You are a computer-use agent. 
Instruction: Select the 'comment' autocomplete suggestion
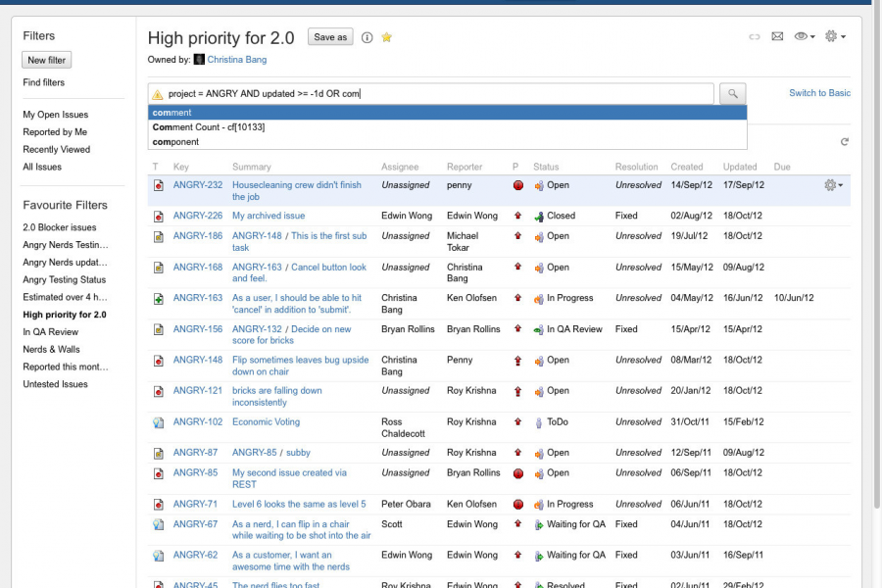[447, 113]
